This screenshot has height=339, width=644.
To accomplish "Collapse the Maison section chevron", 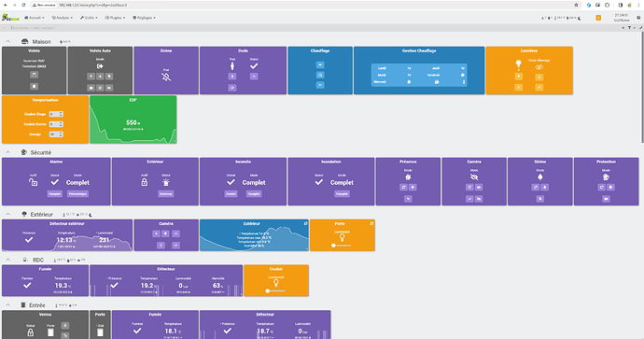I will (x=7, y=41).
